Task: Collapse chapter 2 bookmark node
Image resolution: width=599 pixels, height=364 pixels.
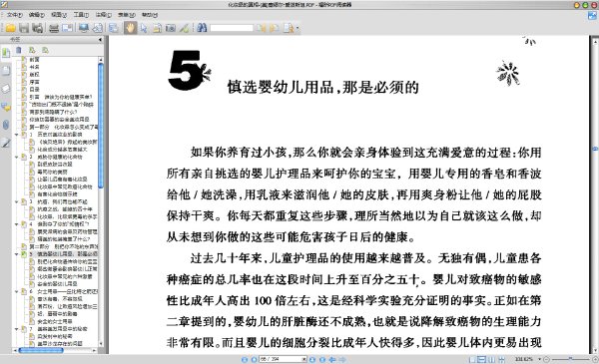Action: [16, 157]
